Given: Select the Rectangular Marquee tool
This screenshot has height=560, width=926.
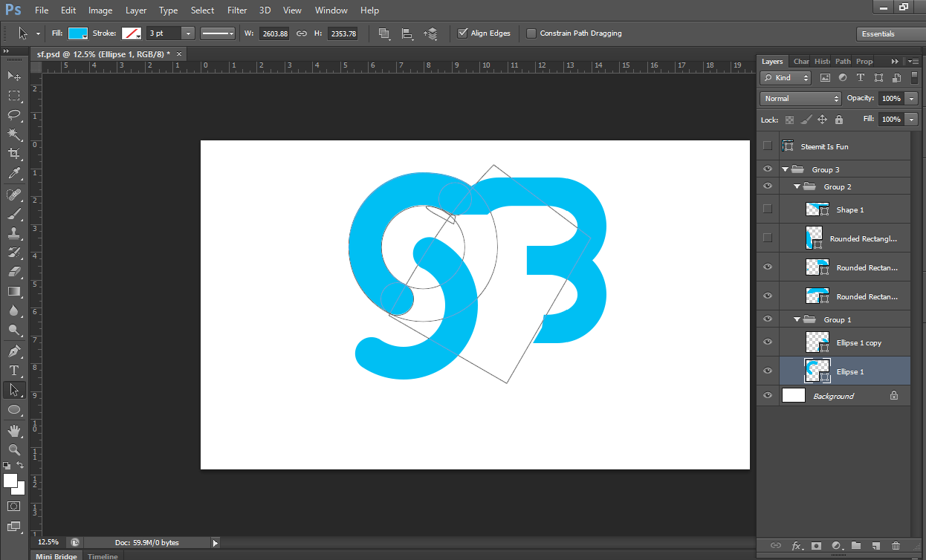Looking at the screenshot, I should tap(14, 95).
